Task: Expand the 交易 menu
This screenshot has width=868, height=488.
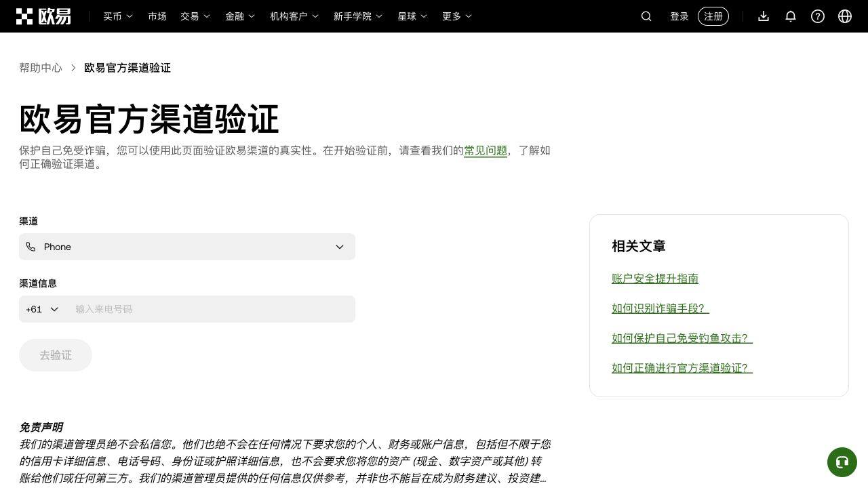Action: [x=195, y=16]
